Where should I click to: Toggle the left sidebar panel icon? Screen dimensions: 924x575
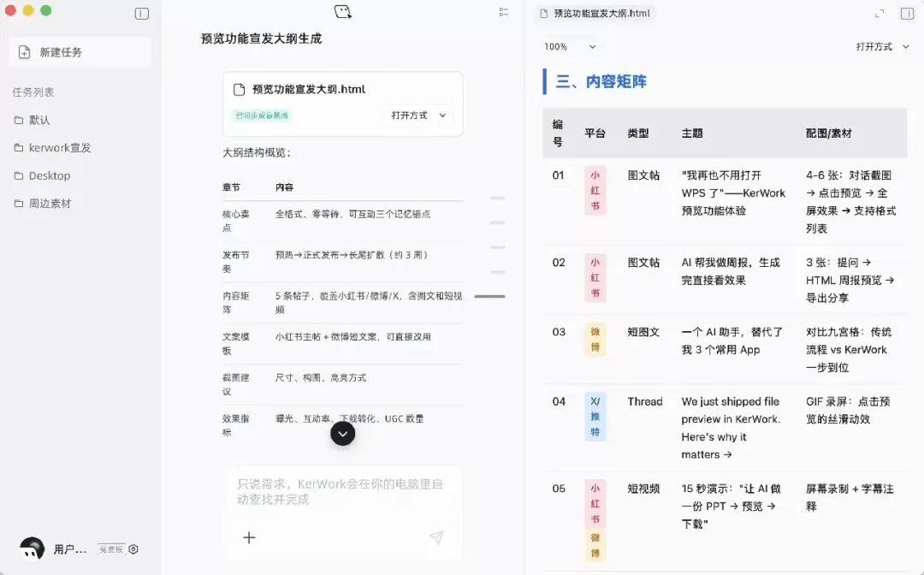(x=141, y=14)
